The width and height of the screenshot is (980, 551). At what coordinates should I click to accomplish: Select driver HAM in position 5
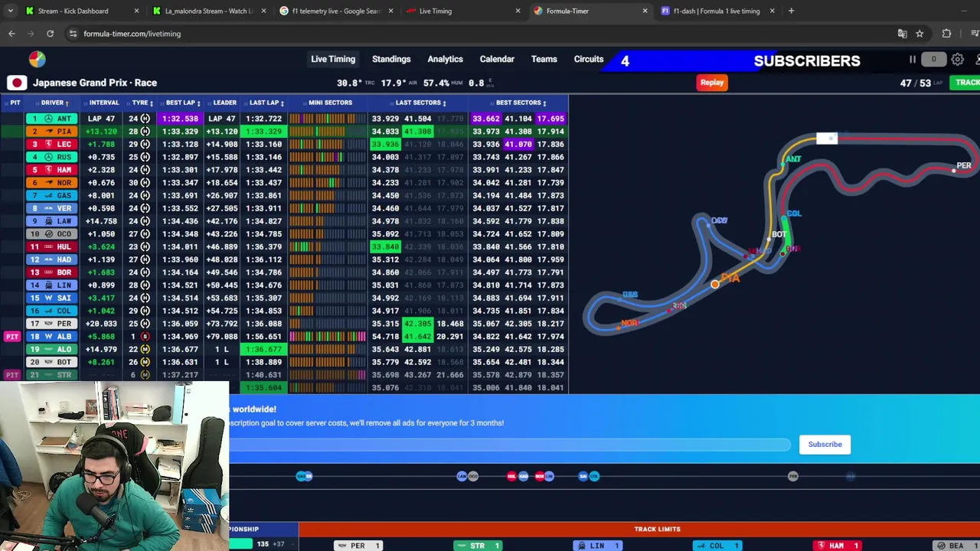(51, 170)
